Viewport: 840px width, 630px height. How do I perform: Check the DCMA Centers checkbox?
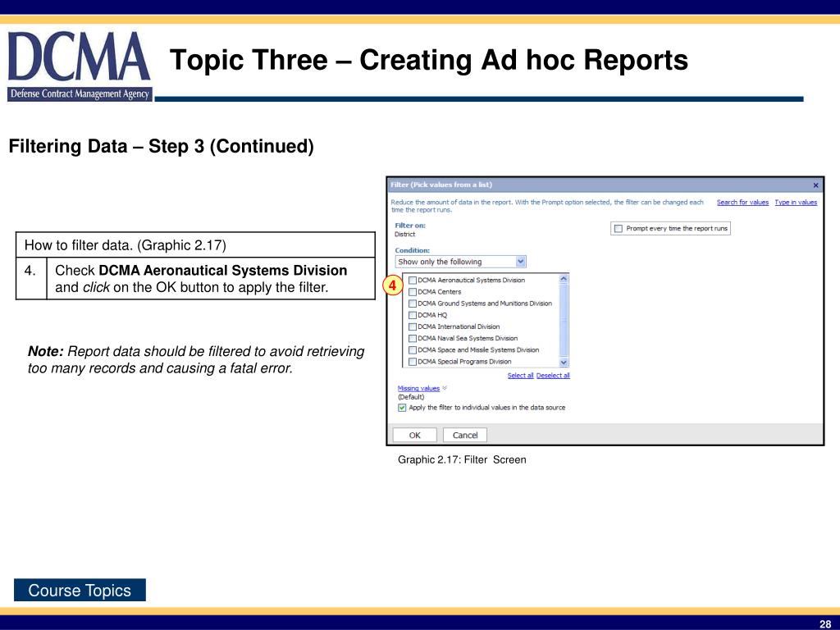click(413, 292)
